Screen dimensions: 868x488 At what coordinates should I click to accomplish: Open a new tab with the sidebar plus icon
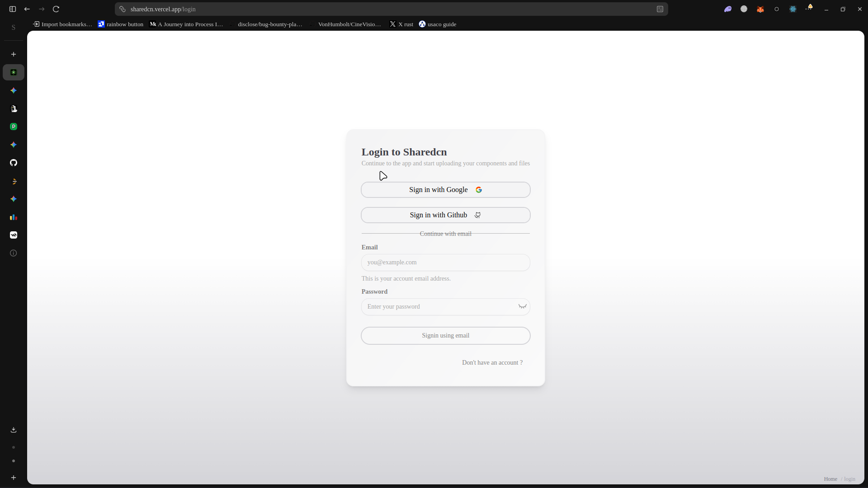(14, 54)
